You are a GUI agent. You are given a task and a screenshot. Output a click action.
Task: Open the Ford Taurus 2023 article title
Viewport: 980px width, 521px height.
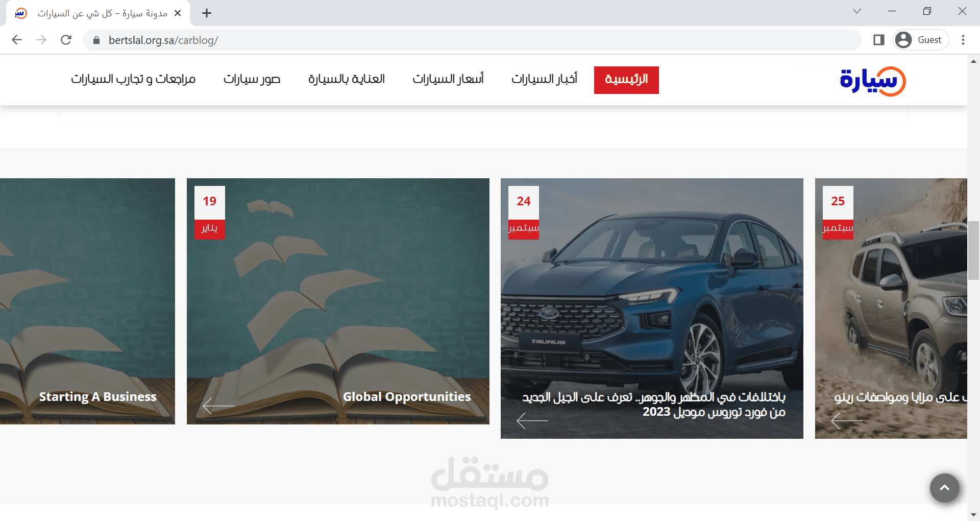coord(654,404)
